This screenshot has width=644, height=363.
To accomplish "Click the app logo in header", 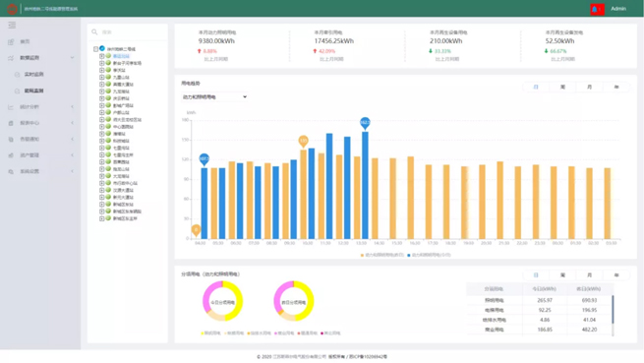I will coord(12,9).
